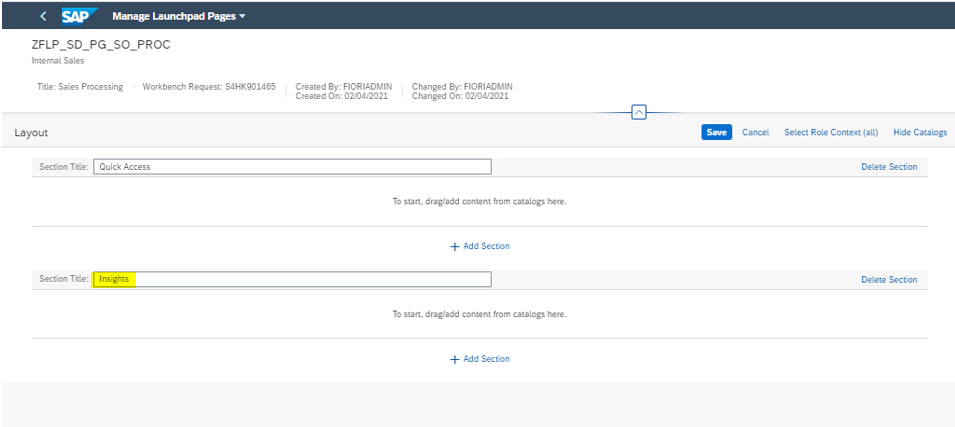Click Changed On: 02/04/2021 text

click(460, 96)
